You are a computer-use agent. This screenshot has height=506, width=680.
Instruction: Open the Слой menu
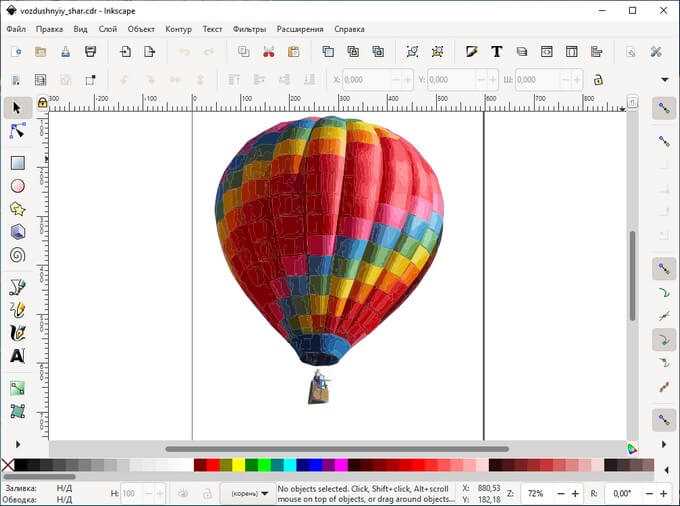[x=108, y=29]
